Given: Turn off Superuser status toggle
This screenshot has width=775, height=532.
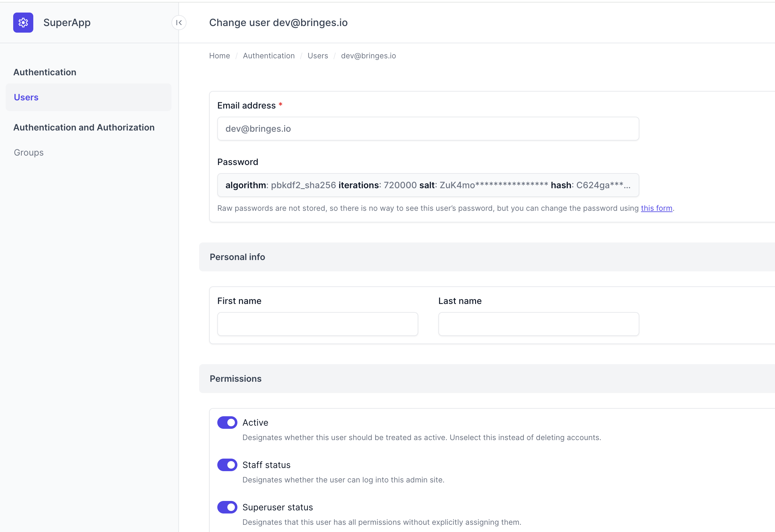Looking at the screenshot, I should (x=227, y=507).
